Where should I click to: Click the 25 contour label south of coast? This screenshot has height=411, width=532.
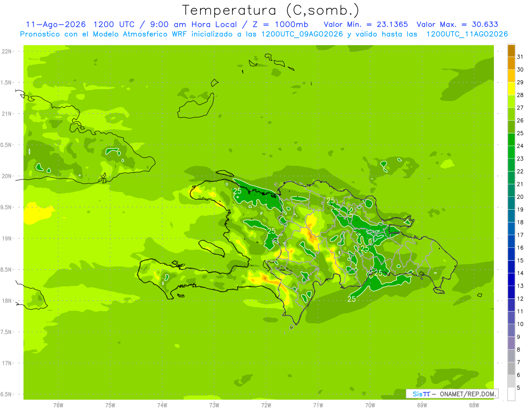click(352, 299)
